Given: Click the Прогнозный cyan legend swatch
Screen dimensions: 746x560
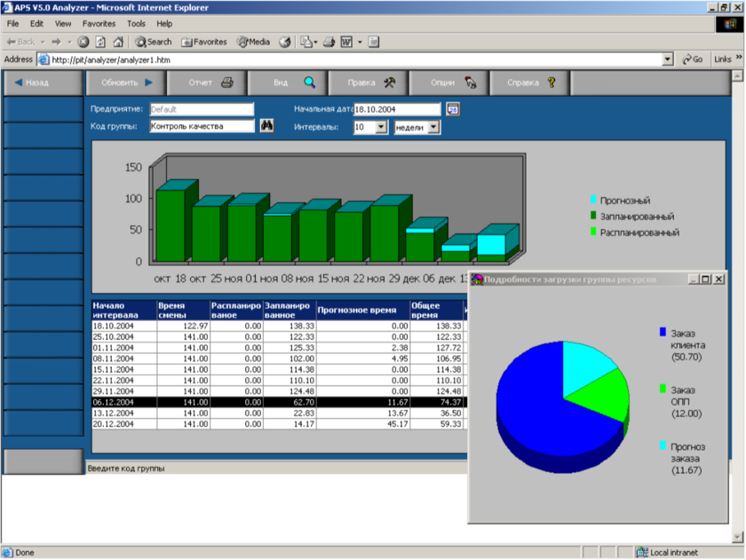Looking at the screenshot, I should pos(594,200).
